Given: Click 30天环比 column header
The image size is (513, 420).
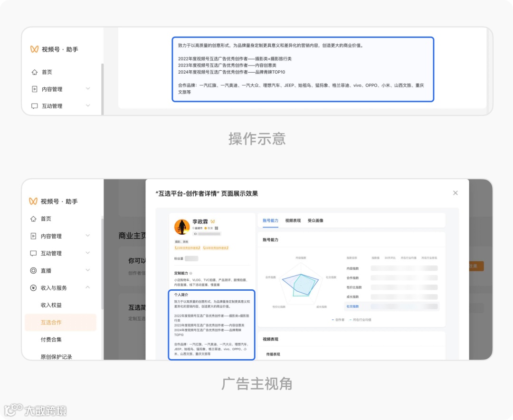Looking at the screenshot, I should pyautogui.click(x=390, y=258).
